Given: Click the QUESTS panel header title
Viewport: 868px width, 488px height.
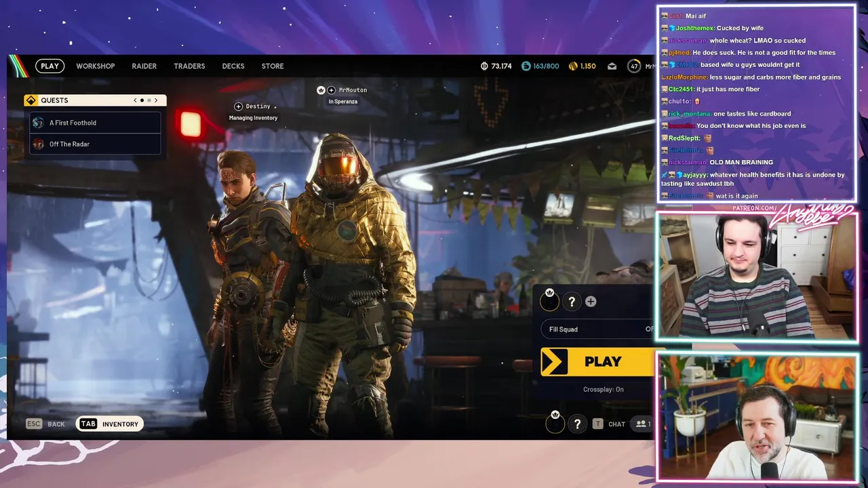Looking at the screenshot, I should (54, 100).
